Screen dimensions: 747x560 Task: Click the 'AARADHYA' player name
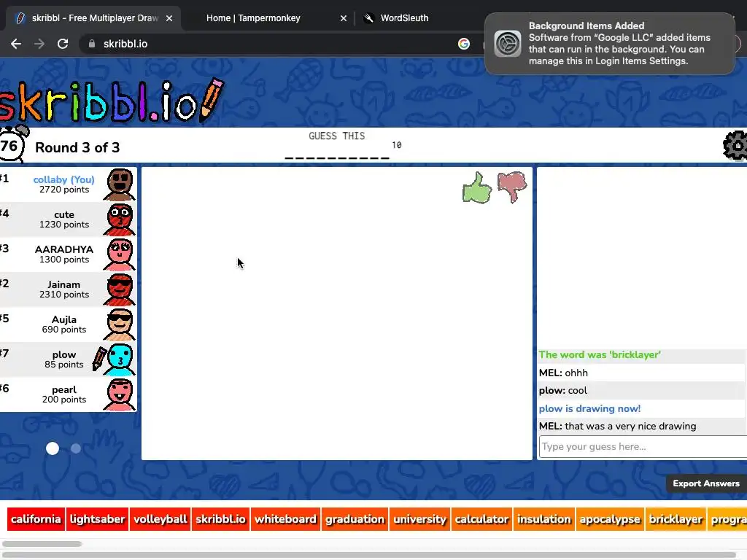[64, 249]
